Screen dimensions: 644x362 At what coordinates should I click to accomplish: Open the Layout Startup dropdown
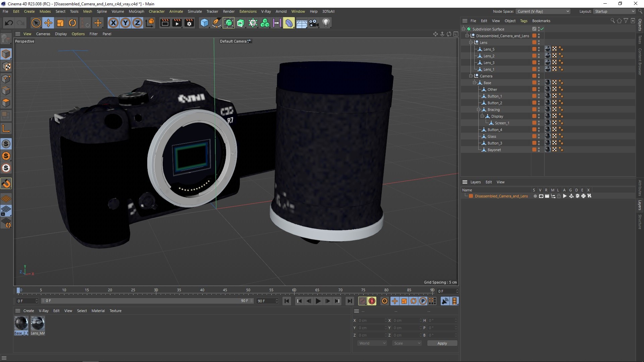click(614, 11)
